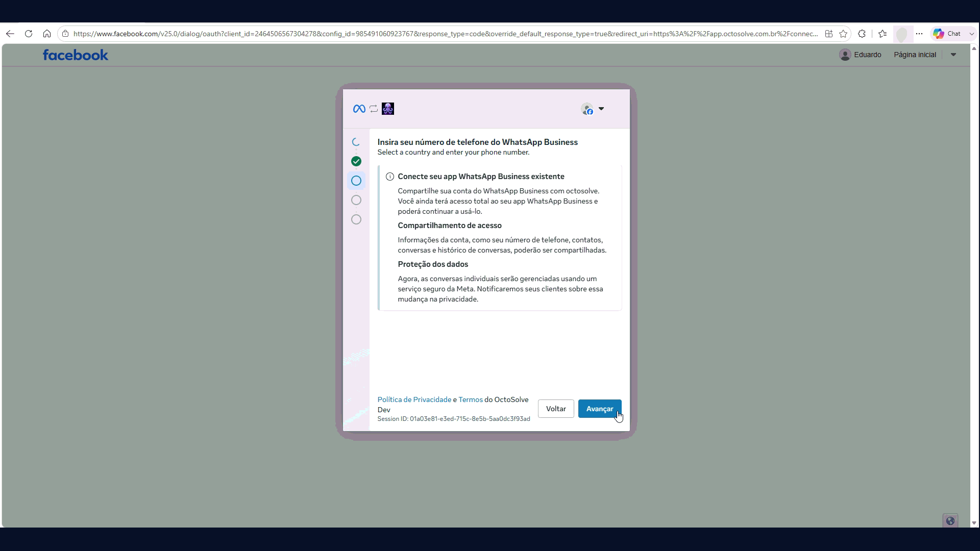The width and height of the screenshot is (980, 551).
Task: Select the last empty step circle
Action: [356, 219]
